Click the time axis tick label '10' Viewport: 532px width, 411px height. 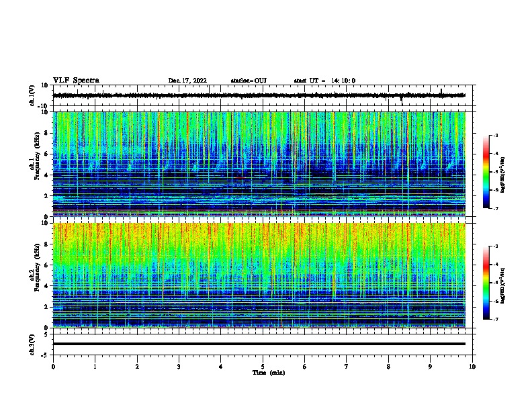(472, 367)
